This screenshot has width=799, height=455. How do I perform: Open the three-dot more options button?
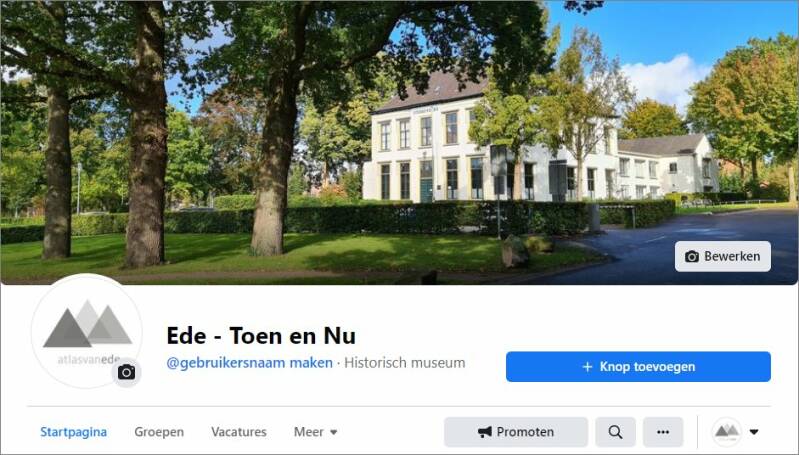point(663,432)
